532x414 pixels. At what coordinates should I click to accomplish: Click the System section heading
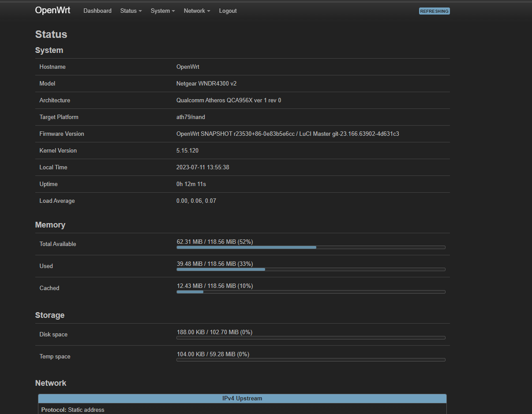(49, 50)
